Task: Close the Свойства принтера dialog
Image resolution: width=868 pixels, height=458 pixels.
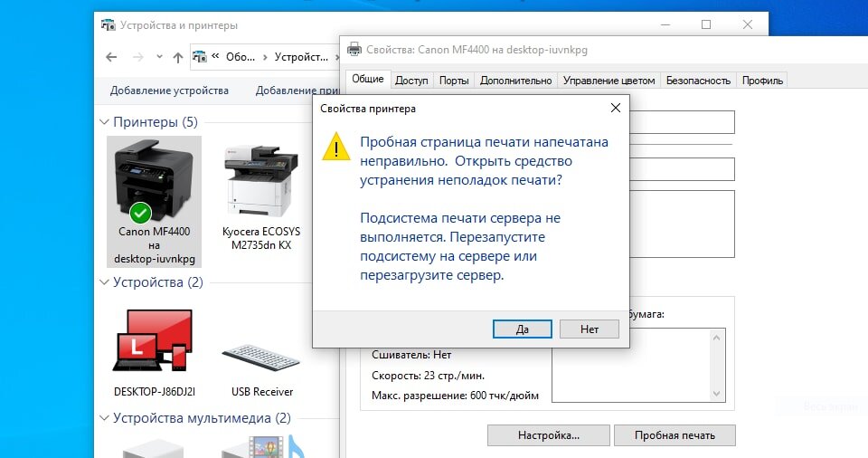Action: [x=616, y=108]
